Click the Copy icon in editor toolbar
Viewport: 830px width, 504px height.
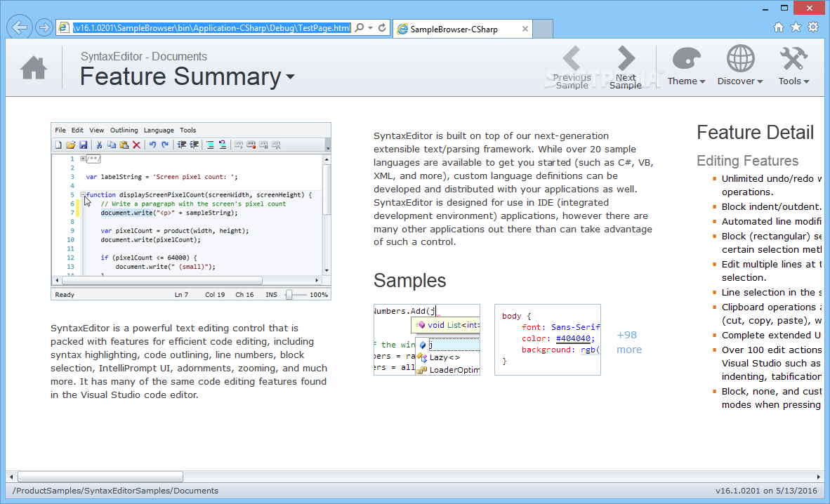111,145
